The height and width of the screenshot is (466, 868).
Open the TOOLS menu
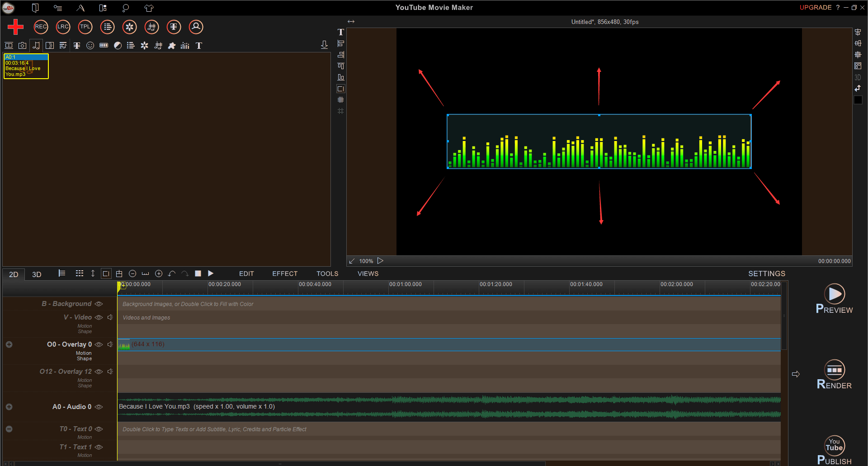coord(327,273)
